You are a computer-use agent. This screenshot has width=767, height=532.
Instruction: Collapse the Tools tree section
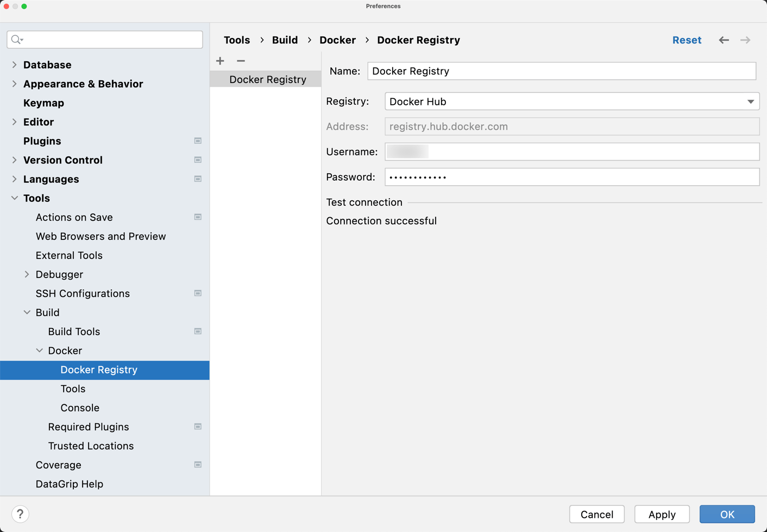[14, 198]
